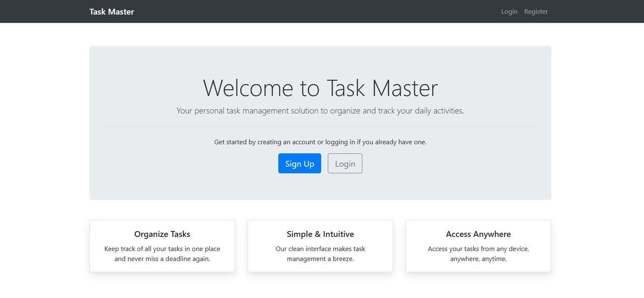Screen dimensions: 644x298
Task: Click white gap between Organize Tasks and Simple cards
Action: point(241,246)
